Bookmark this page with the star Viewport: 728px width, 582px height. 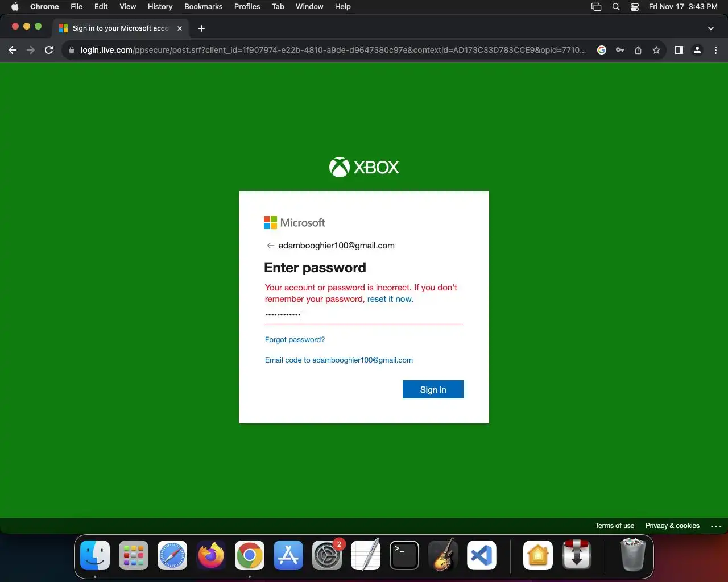pyautogui.click(x=656, y=50)
